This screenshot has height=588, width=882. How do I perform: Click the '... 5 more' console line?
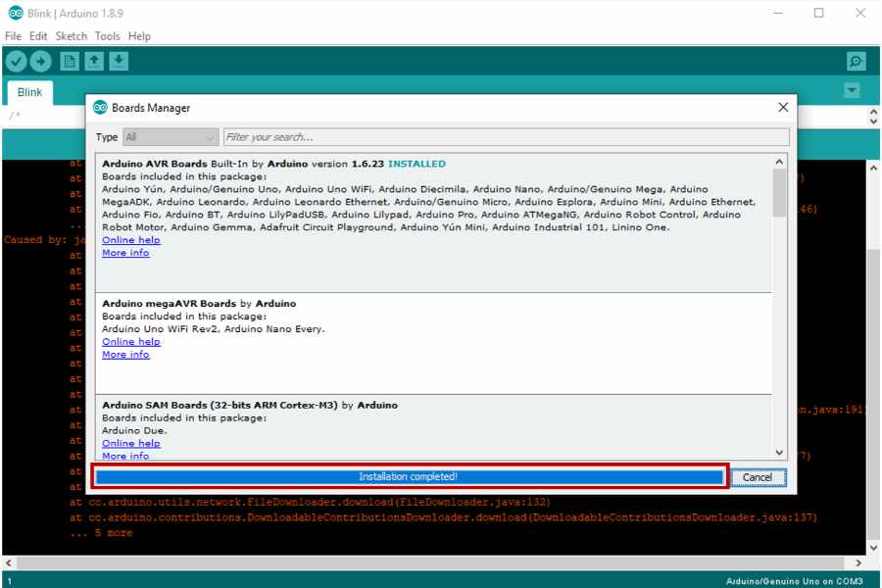(101, 532)
